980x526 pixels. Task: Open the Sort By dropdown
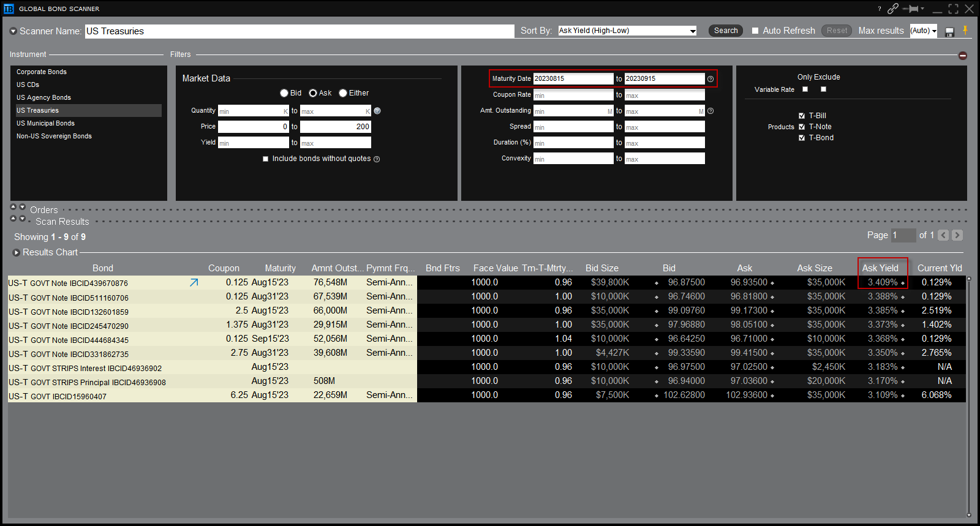click(x=628, y=31)
